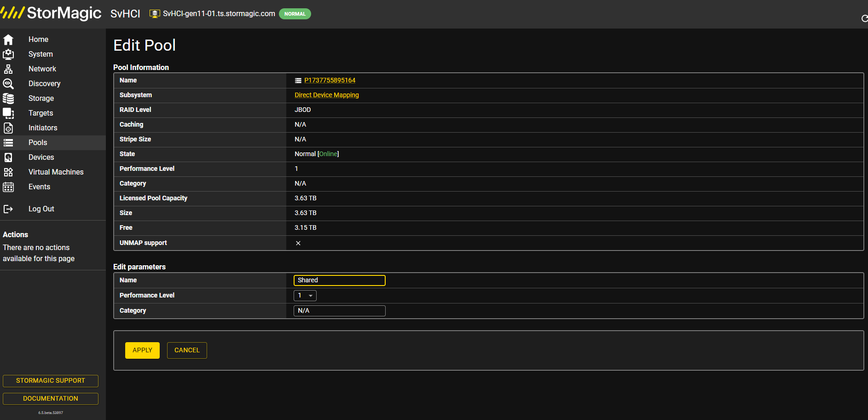Click the Category input field
This screenshot has width=868, height=420.
[x=340, y=311]
